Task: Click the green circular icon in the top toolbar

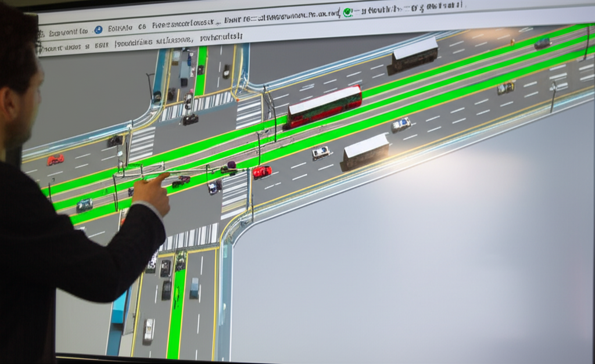Action: pyautogui.click(x=347, y=12)
